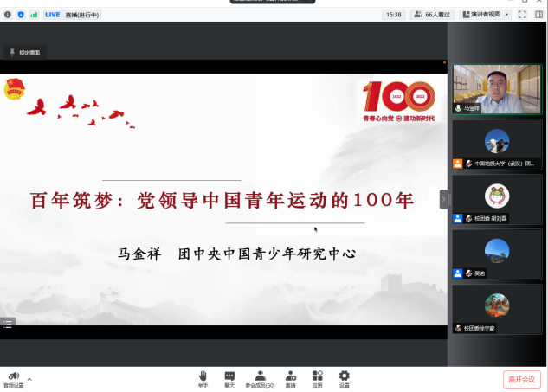548x392 pixels.
Task: Click the invite (邀请) icon
Action: (x=291, y=377)
